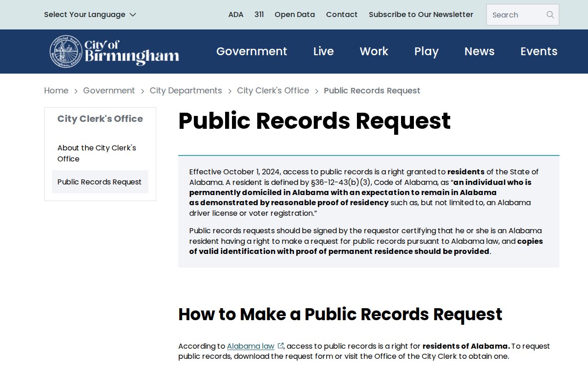Open the Events main menu
The image size is (588, 368).
pyautogui.click(x=539, y=52)
